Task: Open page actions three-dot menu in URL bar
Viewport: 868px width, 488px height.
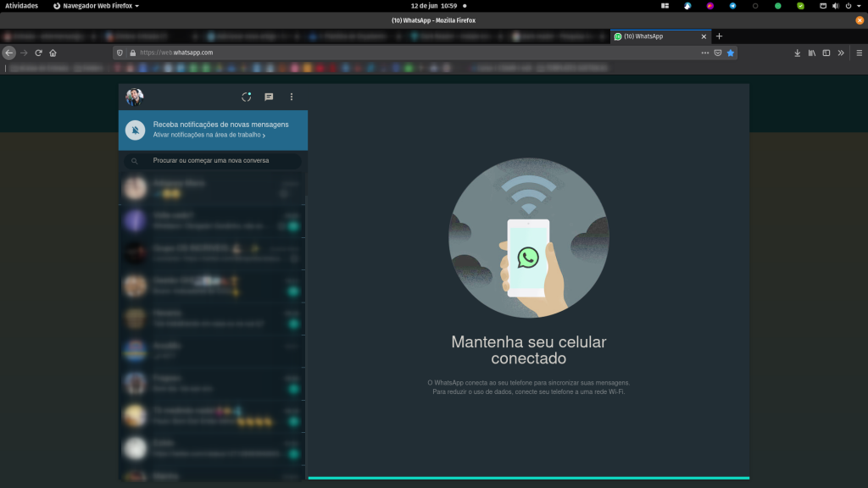Action: coord(704,53)
